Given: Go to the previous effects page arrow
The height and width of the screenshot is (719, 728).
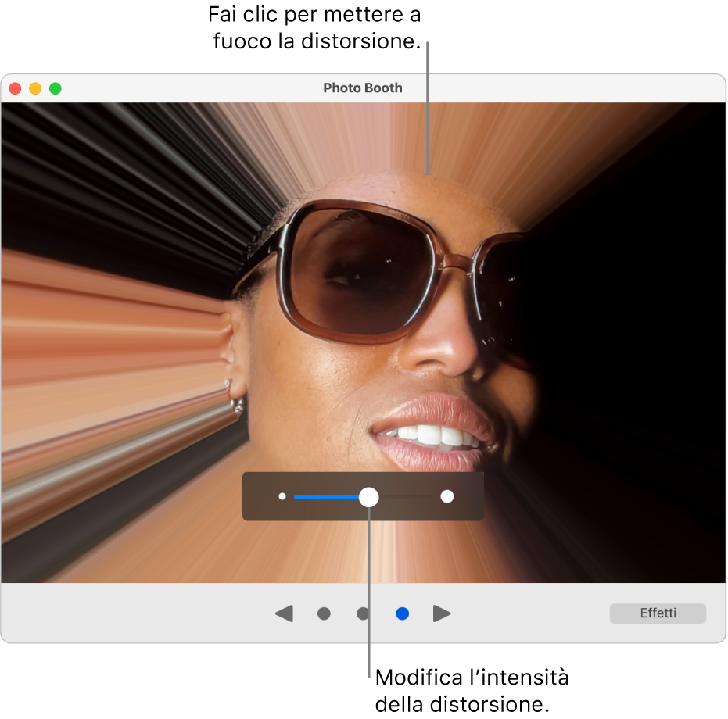Looking at the screenshot, I should coord(284,613).
